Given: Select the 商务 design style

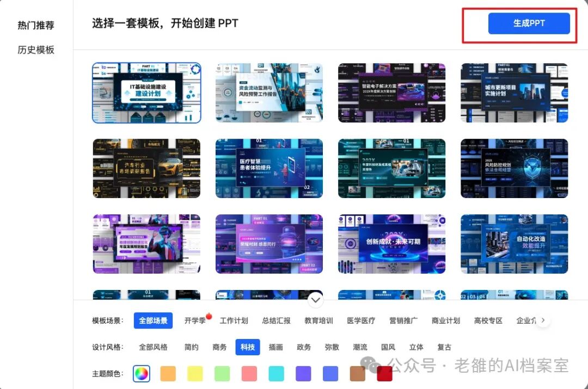Looking at the screenshot, I should [x=219, y=347].
